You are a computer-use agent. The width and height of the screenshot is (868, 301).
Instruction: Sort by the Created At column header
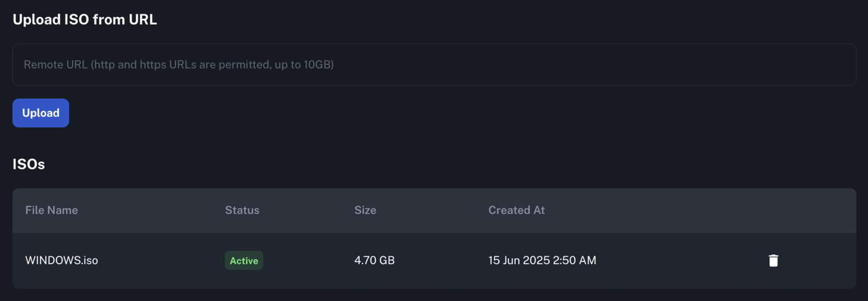tap(516, 210)
